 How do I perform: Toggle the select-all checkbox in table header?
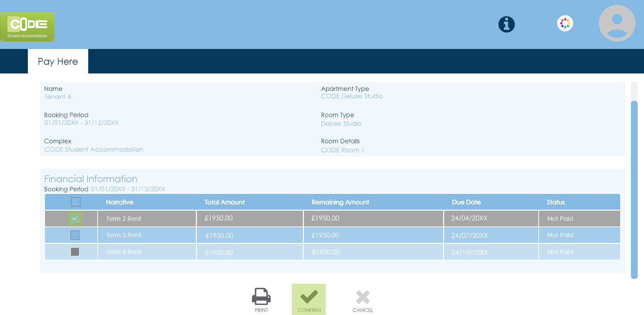76,202
